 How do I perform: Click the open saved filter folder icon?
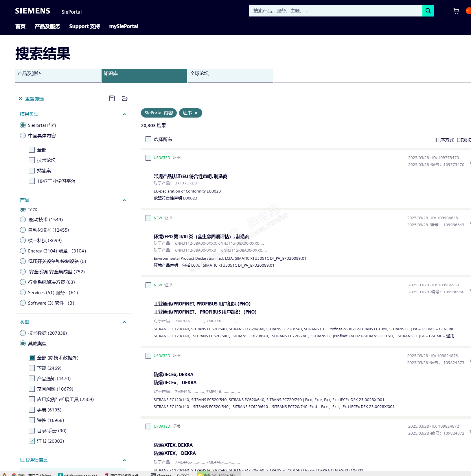(125, 98)
